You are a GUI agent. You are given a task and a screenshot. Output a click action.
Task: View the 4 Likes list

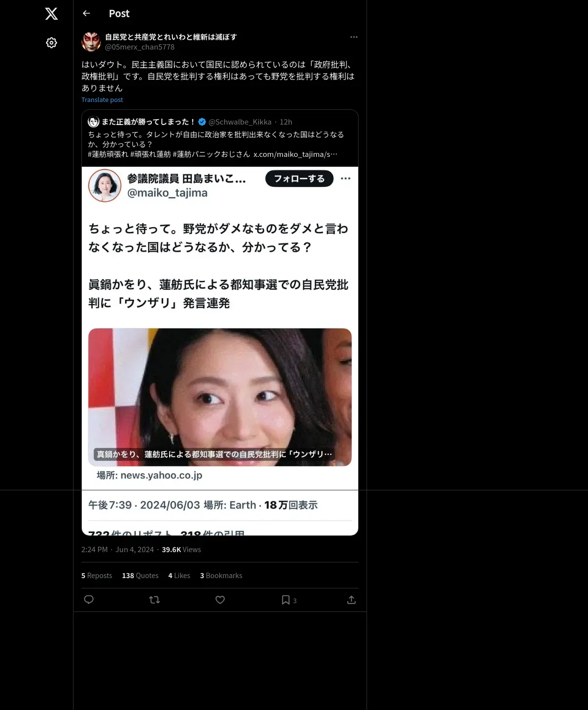point(179,576)
